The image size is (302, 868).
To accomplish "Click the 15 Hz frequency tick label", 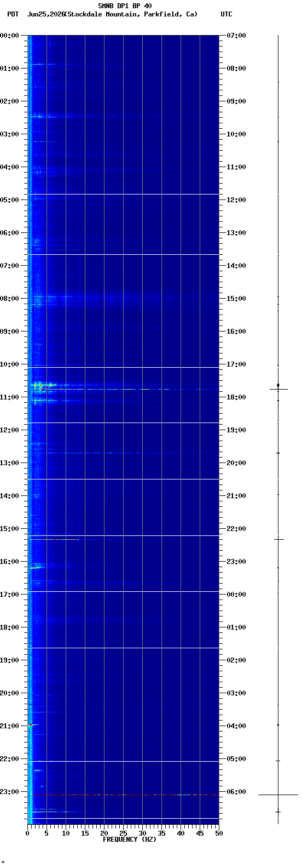I will [x=85, y=833].
